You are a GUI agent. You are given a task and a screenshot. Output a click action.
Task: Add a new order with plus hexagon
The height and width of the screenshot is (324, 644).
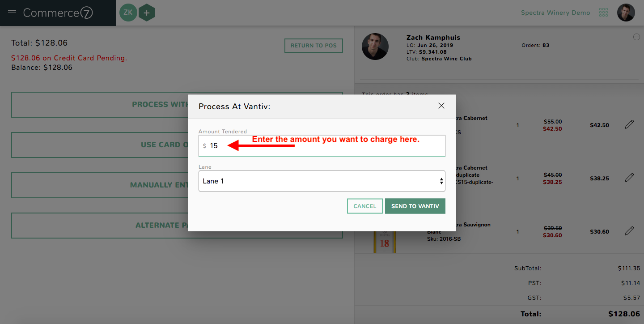(146, 13)
